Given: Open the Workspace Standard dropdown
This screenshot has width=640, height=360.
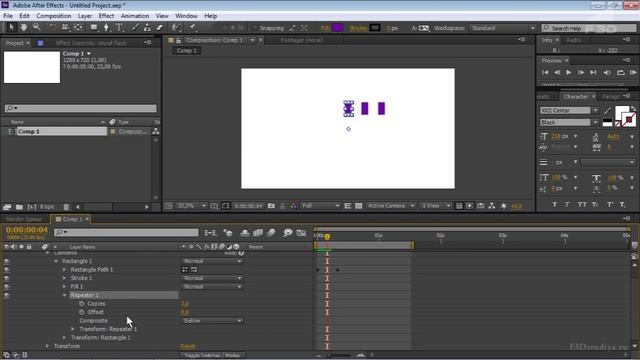Looking at the screenshot, I should [x=502, y=28].
